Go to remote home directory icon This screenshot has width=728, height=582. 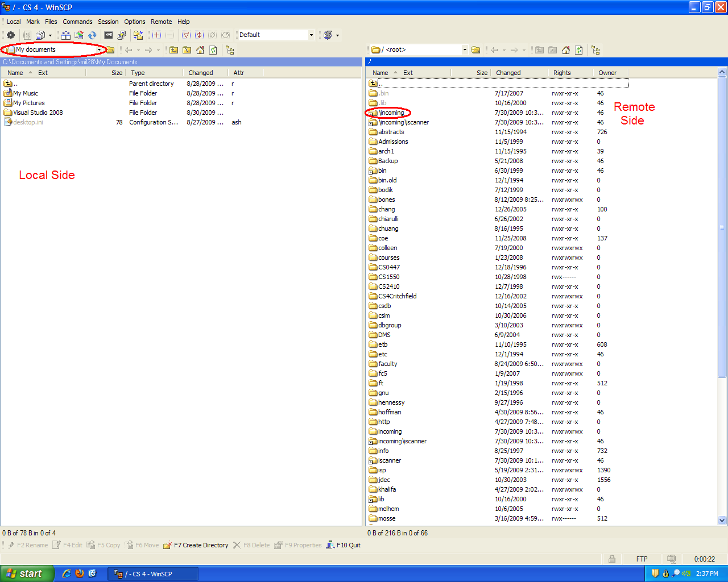coord(565,50)
